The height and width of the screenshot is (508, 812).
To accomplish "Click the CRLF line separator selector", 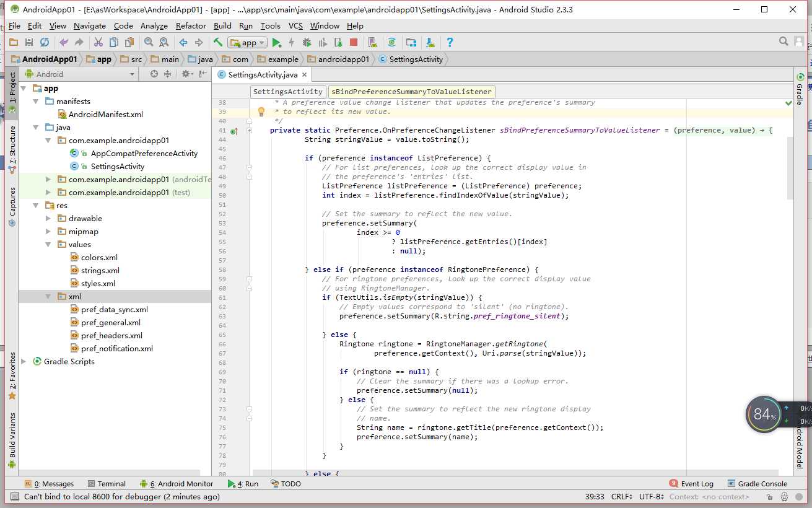I will coord(622,497).
